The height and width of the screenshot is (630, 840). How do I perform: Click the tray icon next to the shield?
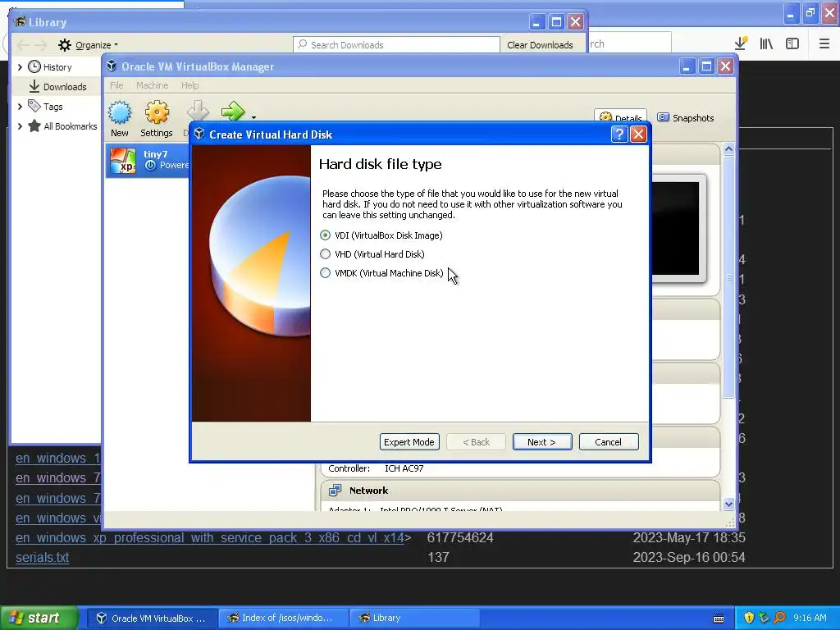point(764,618)
